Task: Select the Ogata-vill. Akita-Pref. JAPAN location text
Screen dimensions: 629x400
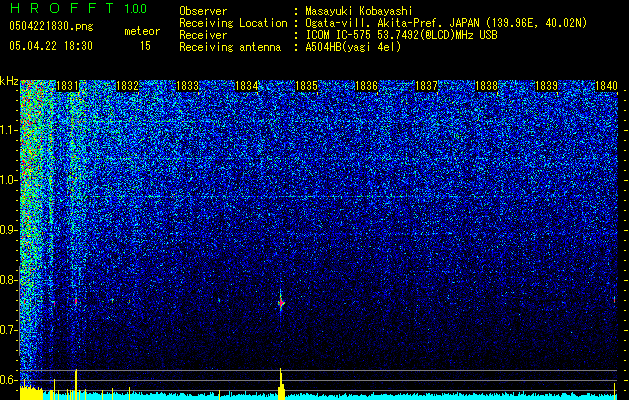Action: tap(446, 23)
